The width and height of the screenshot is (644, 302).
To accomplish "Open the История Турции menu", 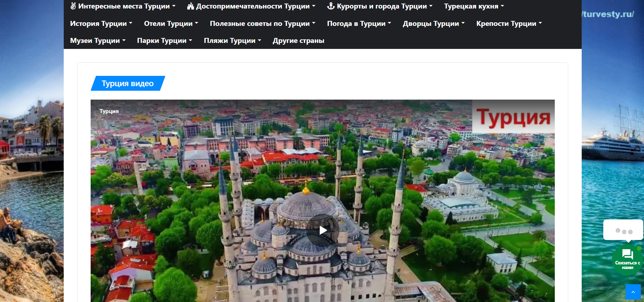I will coord(101,24).
